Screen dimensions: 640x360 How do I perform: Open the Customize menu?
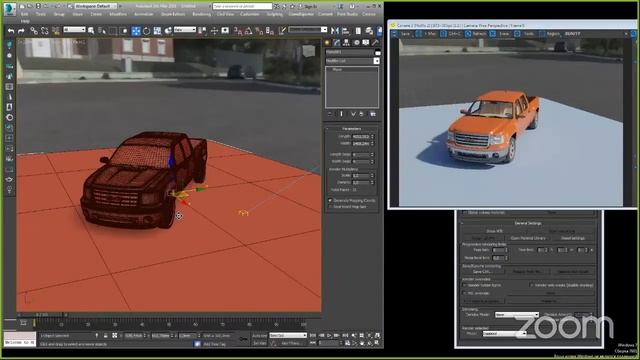[x=249, y=14]
